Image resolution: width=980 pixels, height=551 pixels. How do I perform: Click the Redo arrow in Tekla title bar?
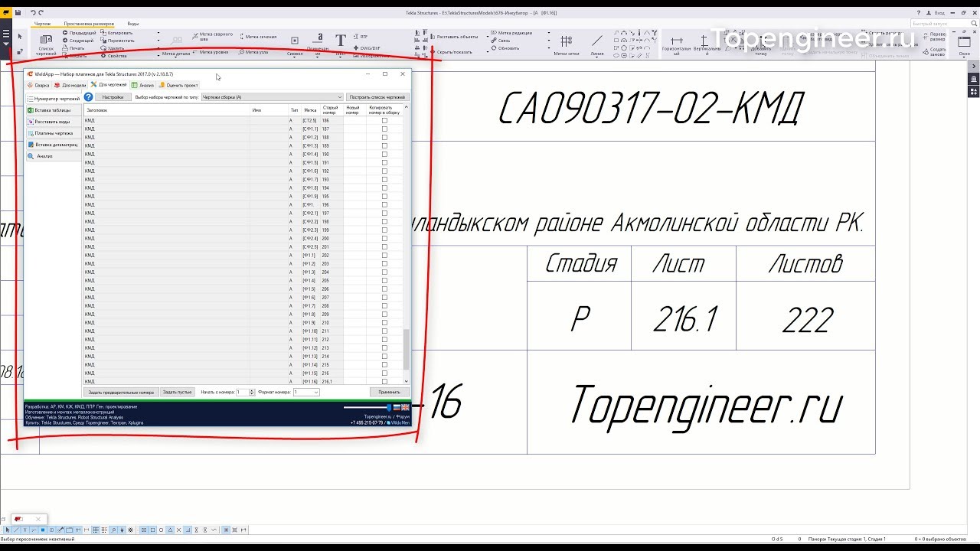click(41, 12)
